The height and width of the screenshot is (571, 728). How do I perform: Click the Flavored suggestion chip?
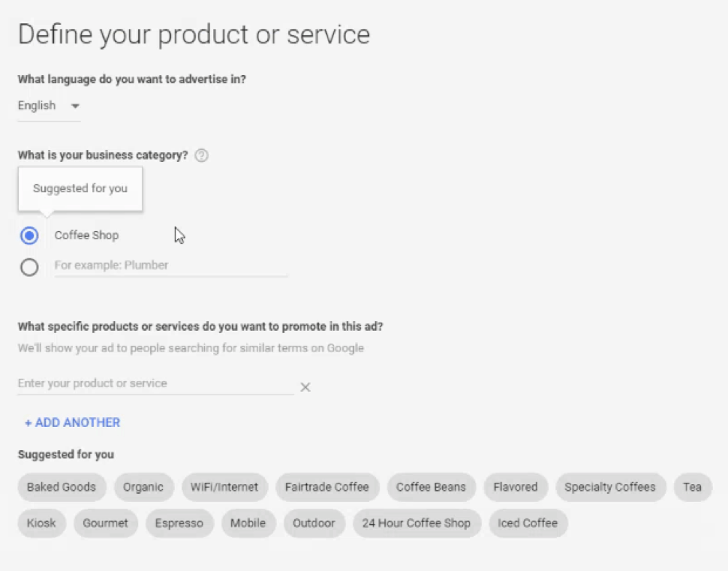[x=516, y=487]
